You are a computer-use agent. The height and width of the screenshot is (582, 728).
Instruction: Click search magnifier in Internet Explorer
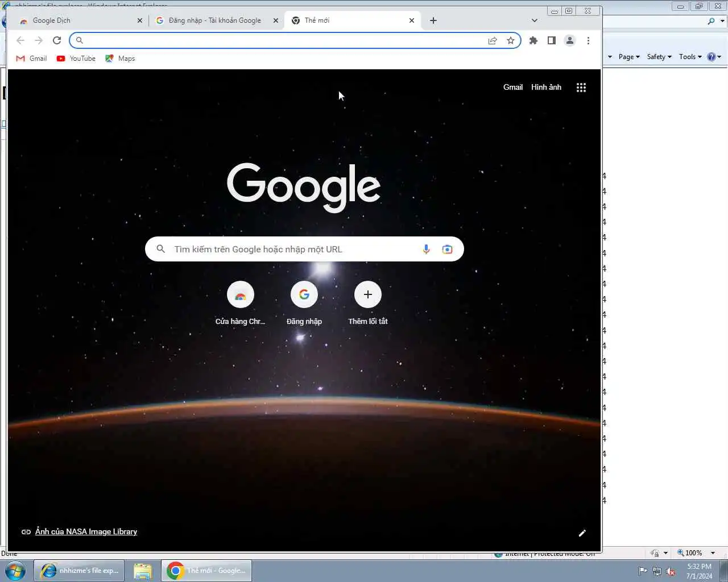pos(712,21)
